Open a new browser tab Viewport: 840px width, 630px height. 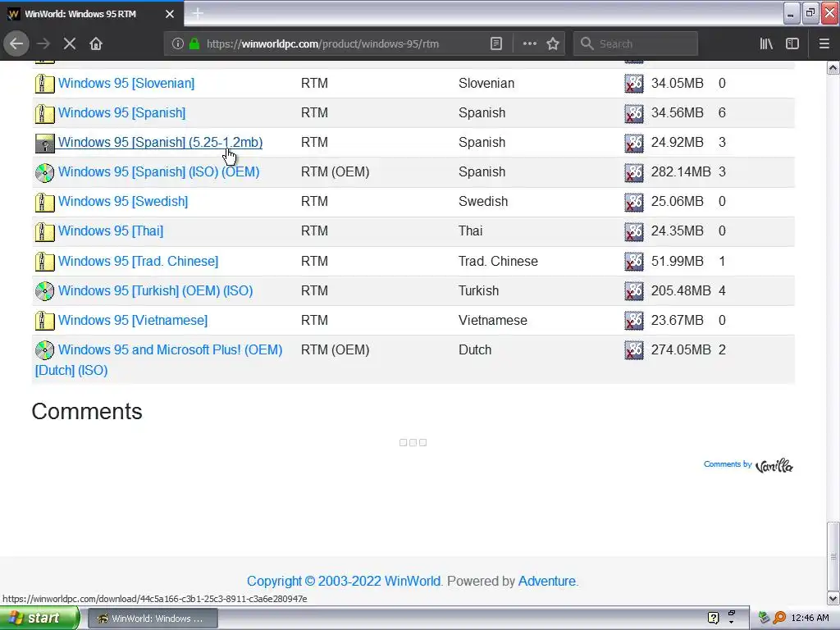tap(197, 13)
